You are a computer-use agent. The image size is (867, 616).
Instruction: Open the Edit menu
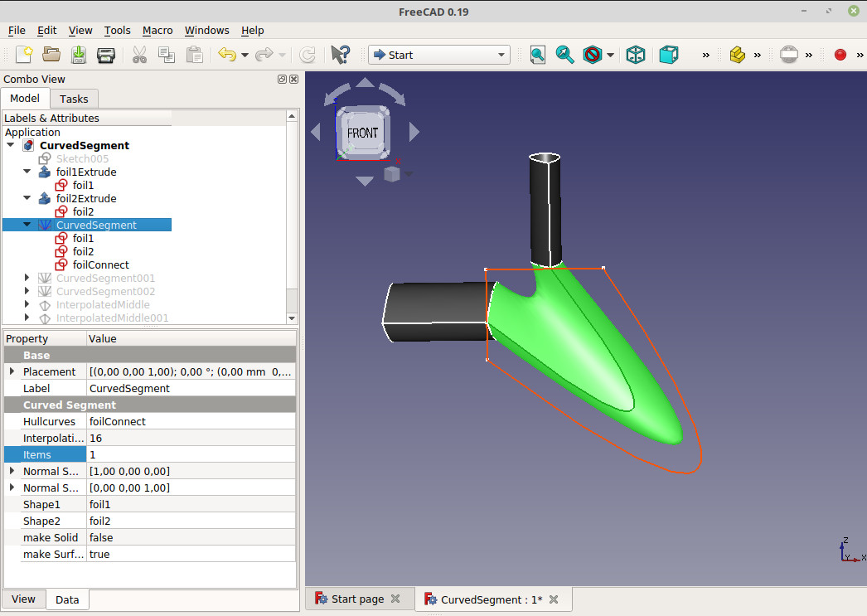pos(47,31)
